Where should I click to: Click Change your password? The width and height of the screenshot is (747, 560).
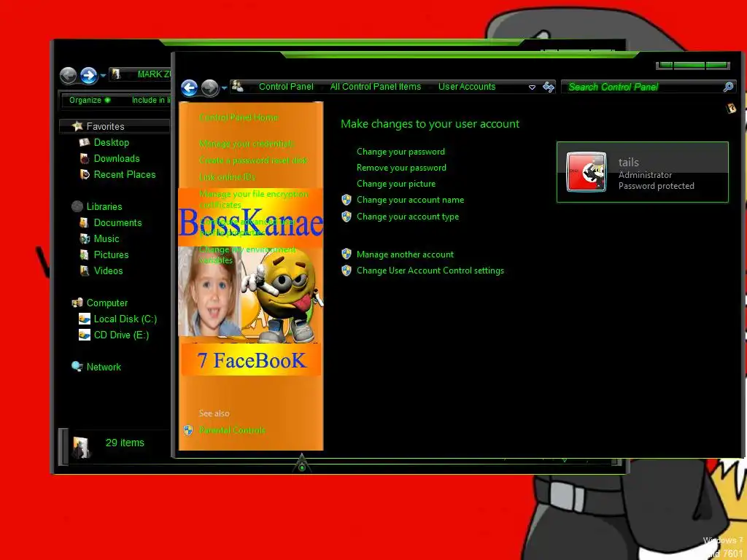(400, 152)
